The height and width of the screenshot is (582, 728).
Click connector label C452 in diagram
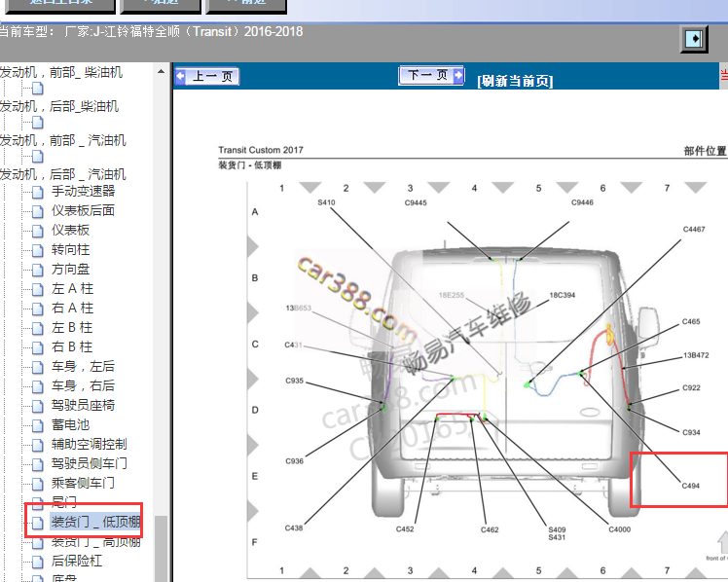click(405, 529)
